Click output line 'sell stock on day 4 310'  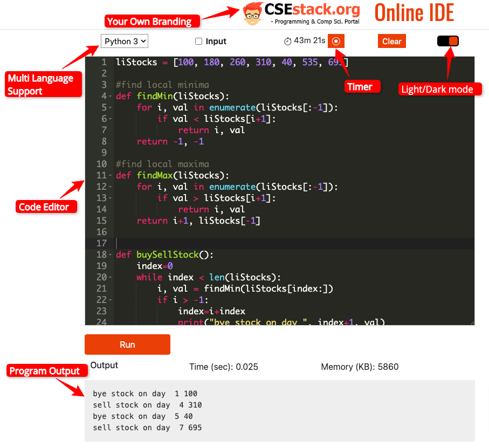coord(147,405)
